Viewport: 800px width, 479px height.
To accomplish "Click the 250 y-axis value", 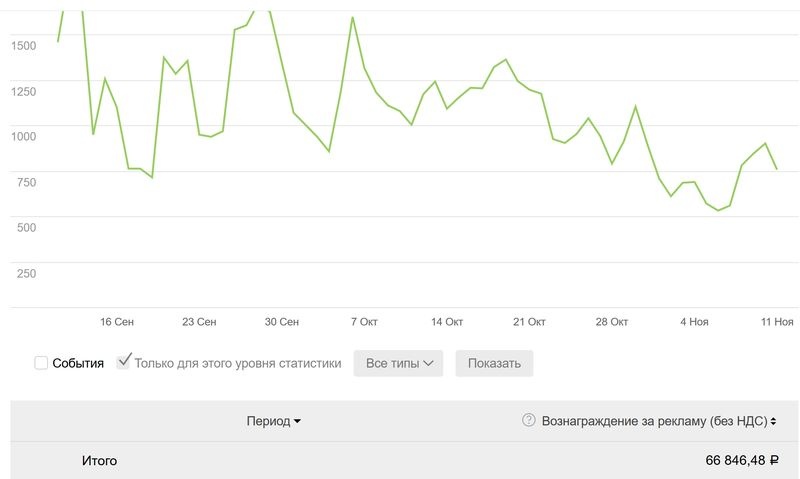I will [24, 273].
